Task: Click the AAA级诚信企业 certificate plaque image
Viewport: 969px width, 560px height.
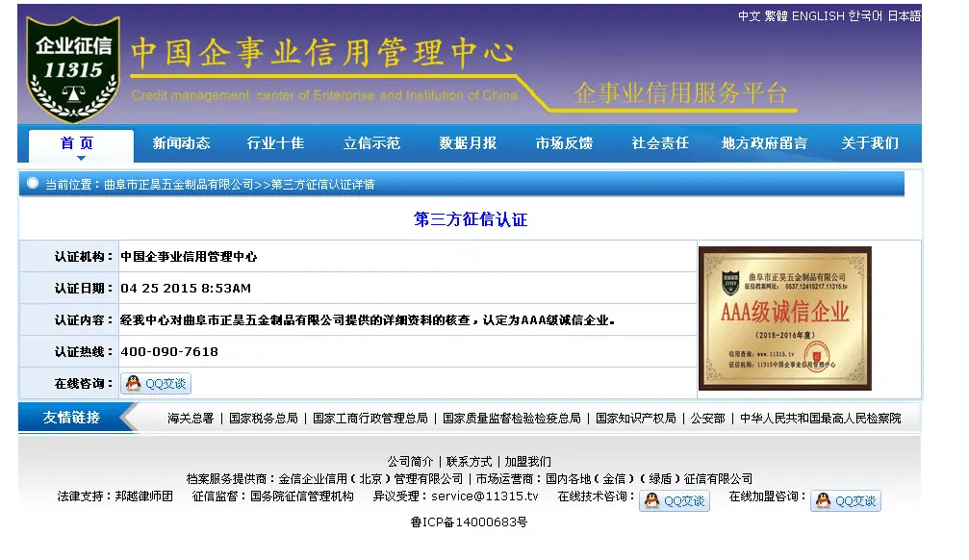Action: [x=785, y=318]
